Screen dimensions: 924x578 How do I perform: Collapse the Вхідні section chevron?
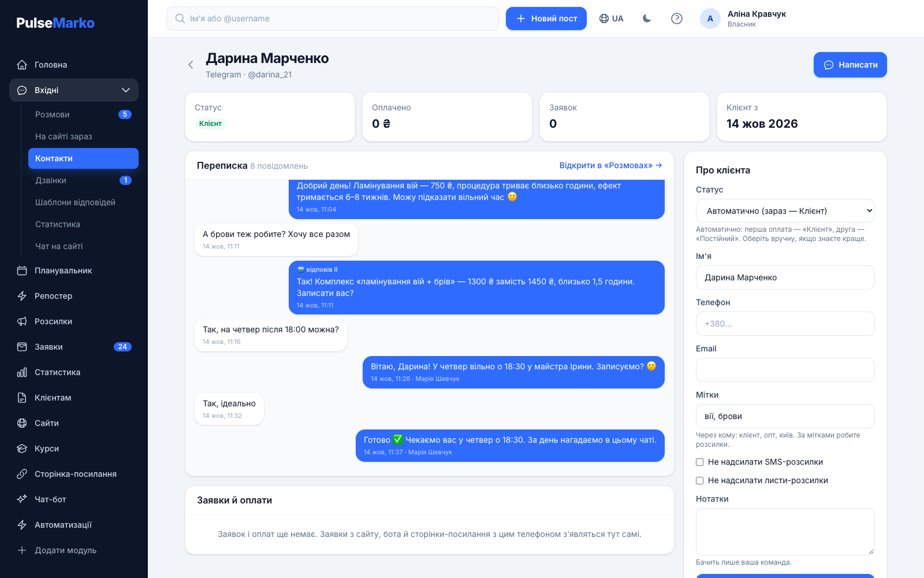tap(126, 90)
